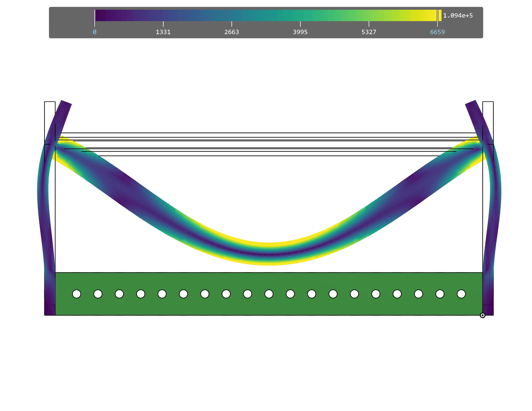This screenshot has height=411, width=532.
Task: Click the colorbar at the 3995 tick
Action: coord(300,16)
